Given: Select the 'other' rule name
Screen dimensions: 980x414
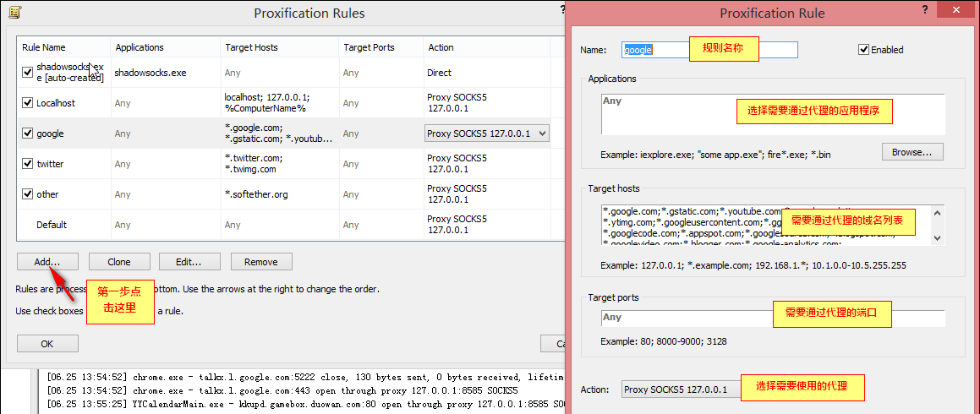Looking at the screenshot, I should coord(47,194).
